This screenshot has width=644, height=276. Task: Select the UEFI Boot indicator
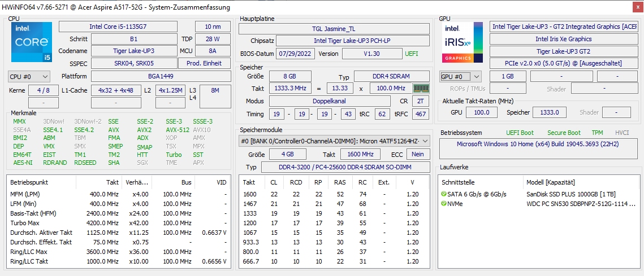519,133
